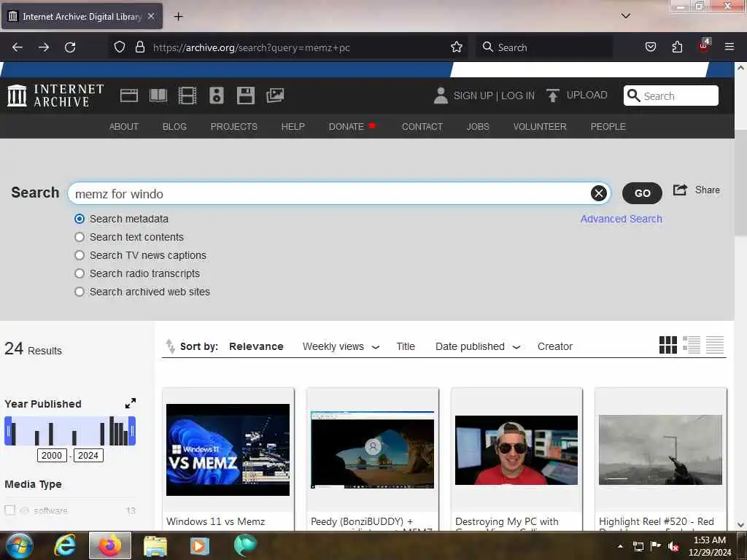Check the software media type box
This screenshot has width=747, height=560.
(10, 510)
